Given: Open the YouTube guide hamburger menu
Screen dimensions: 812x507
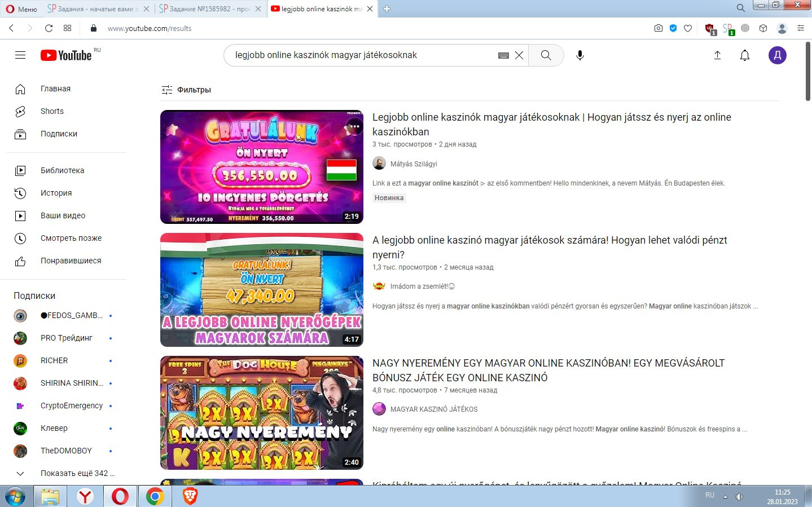Looking at the screenshot, I should (20, 55).
